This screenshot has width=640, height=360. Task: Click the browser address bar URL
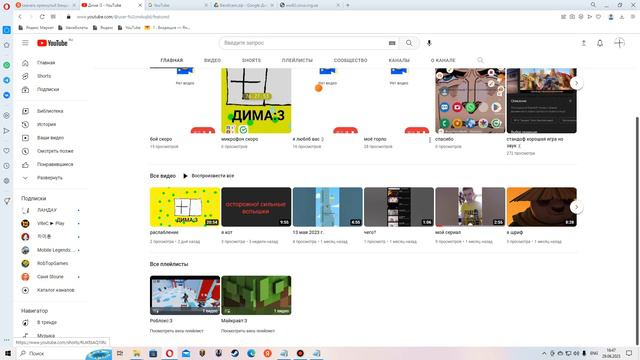(x=122, y=17)
